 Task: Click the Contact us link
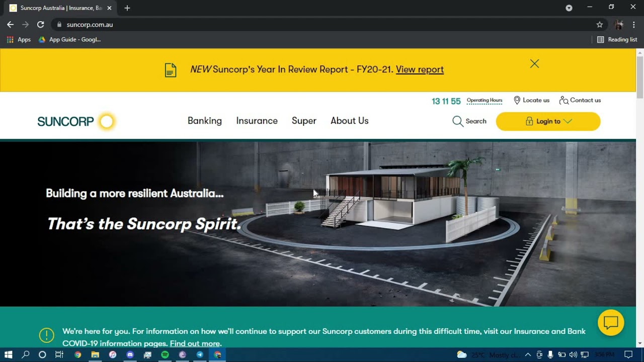point(580,100)
